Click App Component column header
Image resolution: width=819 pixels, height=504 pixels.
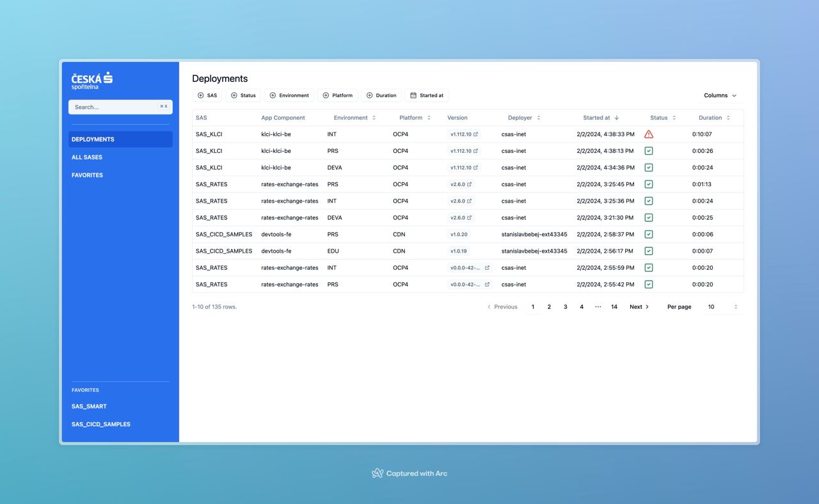click(x=283, y=118)
